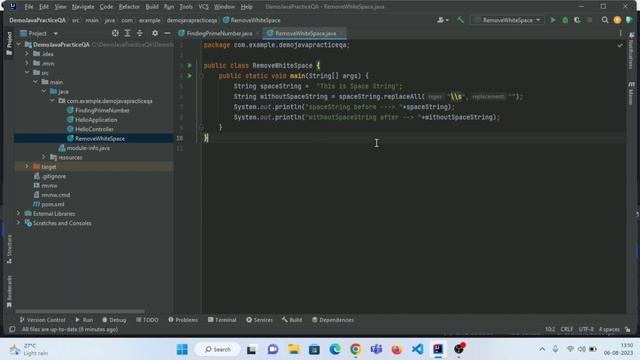Run the RemoveWhiteSpace configuration
640x360 pixels.
pyautogui.click(x=553, y=20)
